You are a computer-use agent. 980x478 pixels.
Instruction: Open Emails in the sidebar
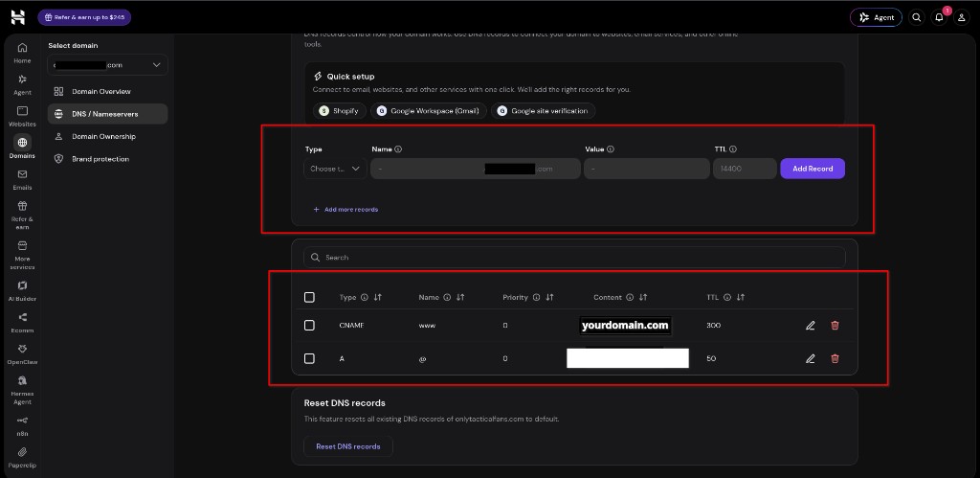click(x=22, y=179)
